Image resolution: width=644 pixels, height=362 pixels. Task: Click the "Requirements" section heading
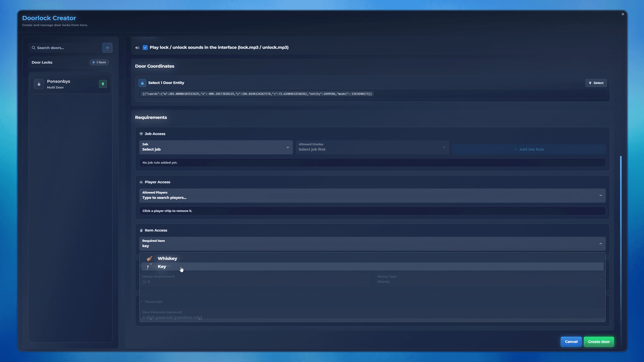click(x=151, y=117)
